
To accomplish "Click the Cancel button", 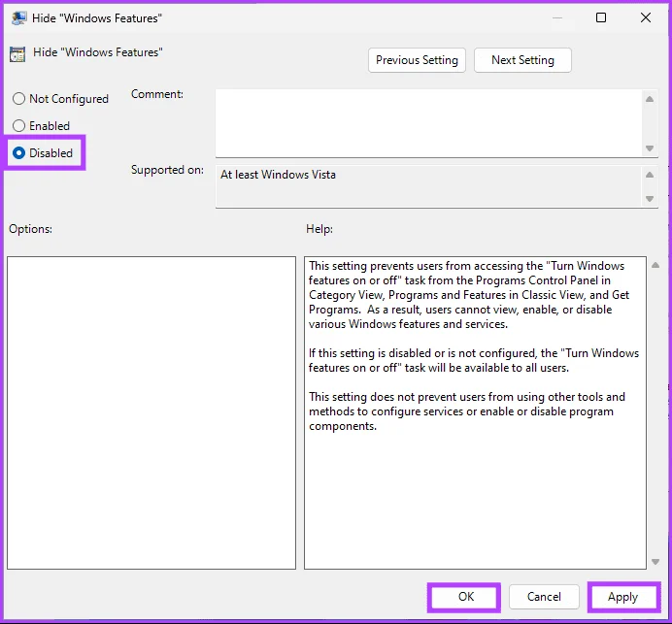I will [x=544, y=597].
